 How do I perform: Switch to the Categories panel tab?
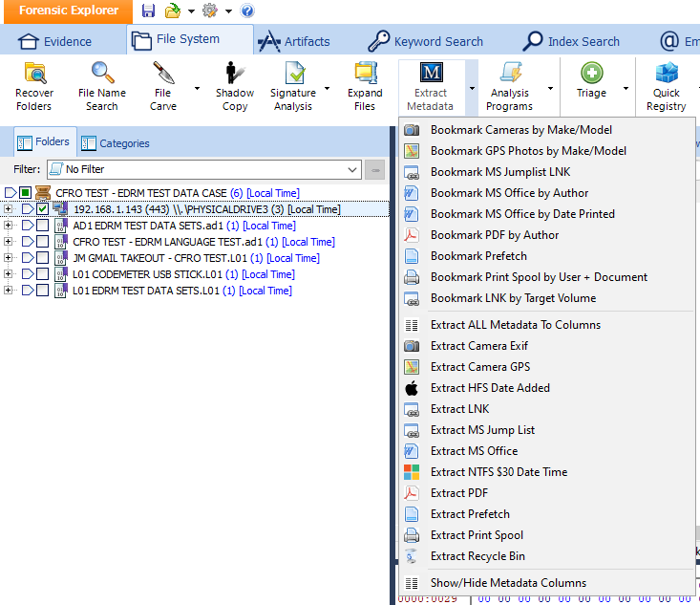tap(116, 143)
